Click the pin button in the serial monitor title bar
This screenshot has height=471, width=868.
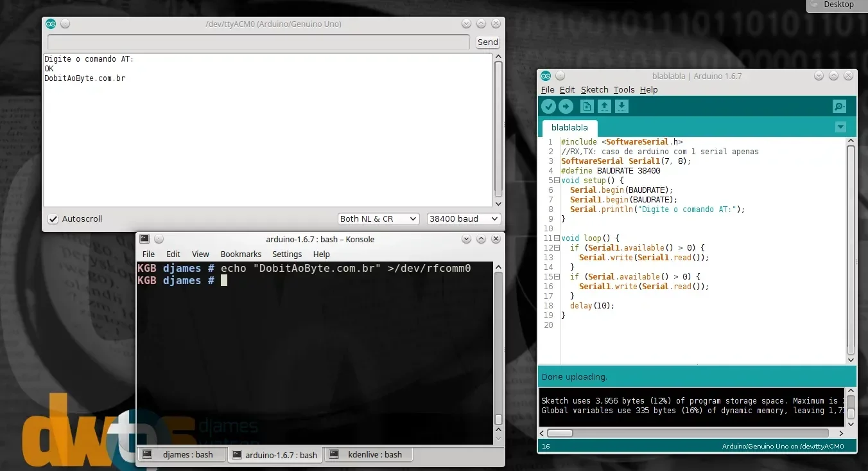coord(65,24)
